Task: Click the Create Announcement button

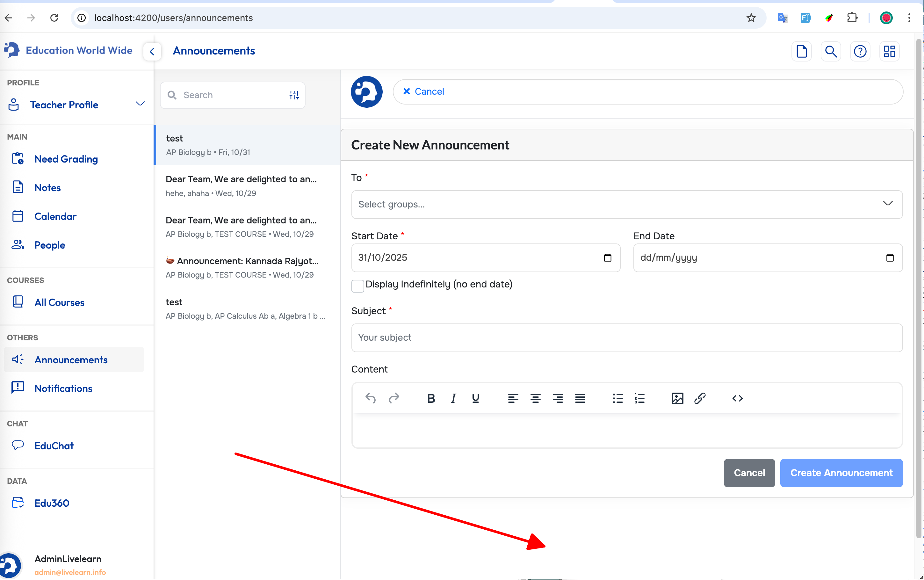Action: pyautogui.click(x=841, y=473)
